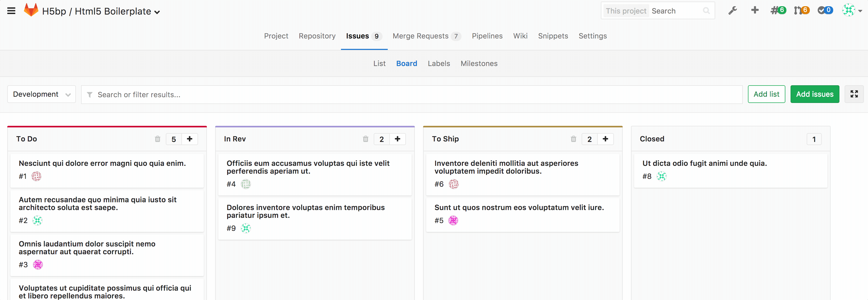Open user avatar dropdown menu
The height and width of the screenshot is (300, 868).
tap(852, 10)
